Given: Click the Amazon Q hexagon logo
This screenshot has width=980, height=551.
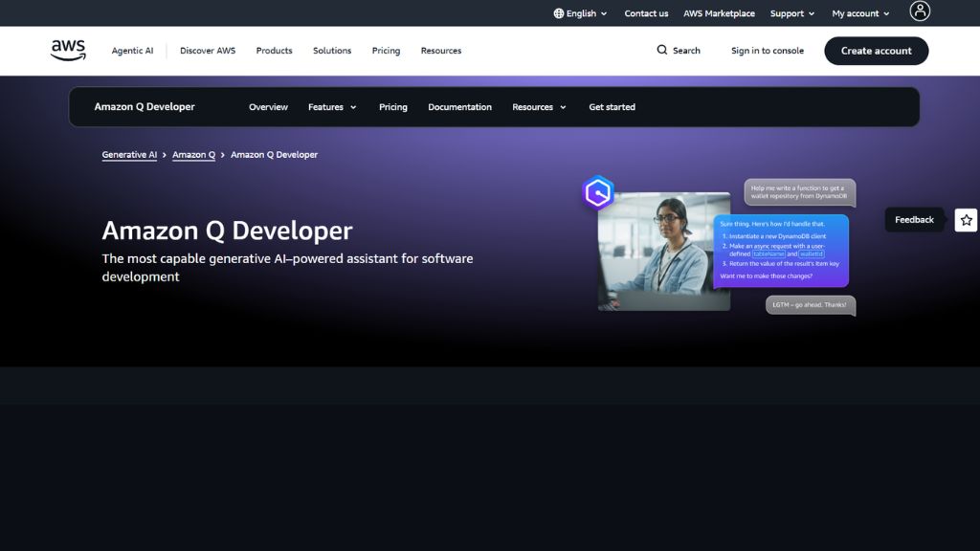Looking at the screenshot, I should [x=598, y=192].
